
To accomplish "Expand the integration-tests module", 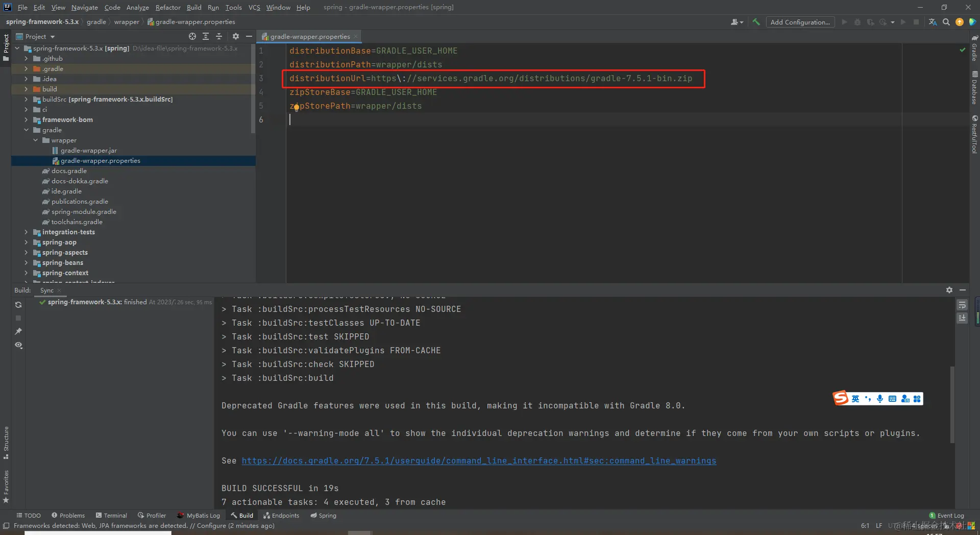I will click(x=26, y=232).
